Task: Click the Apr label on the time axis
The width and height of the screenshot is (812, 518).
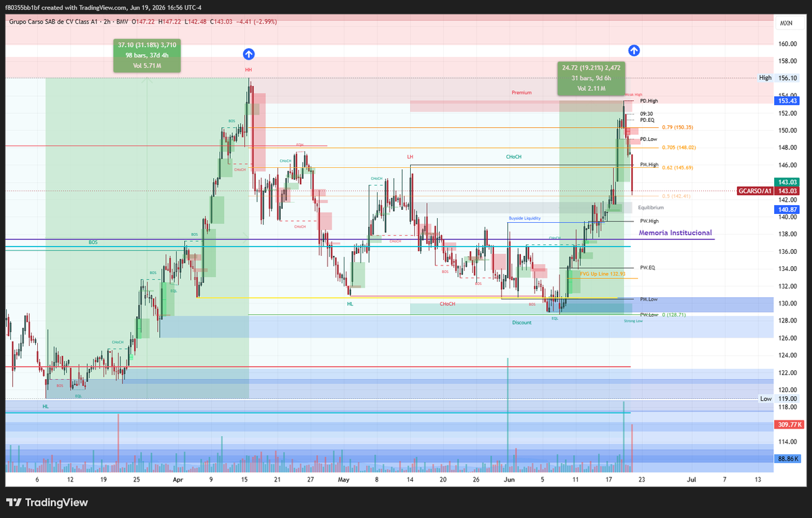Action: coord(178,479)
